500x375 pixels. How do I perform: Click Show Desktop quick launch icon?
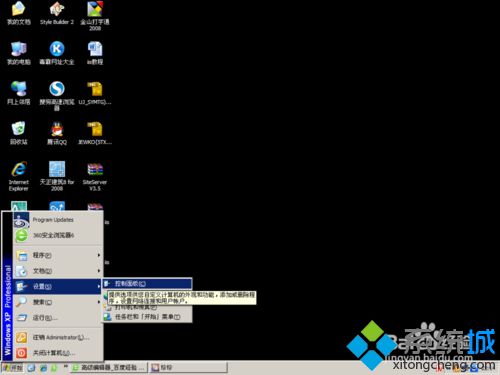(31, 368)
